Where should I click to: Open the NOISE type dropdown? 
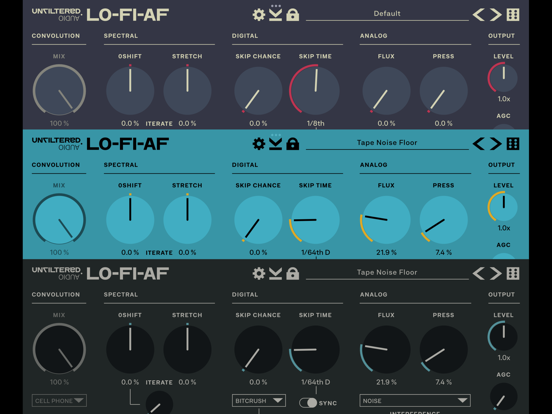coord(415,401)
